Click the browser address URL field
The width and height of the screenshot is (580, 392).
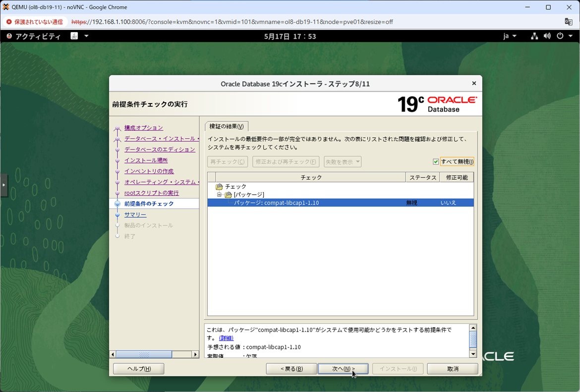pyautogui.click(x=232, y=22)
